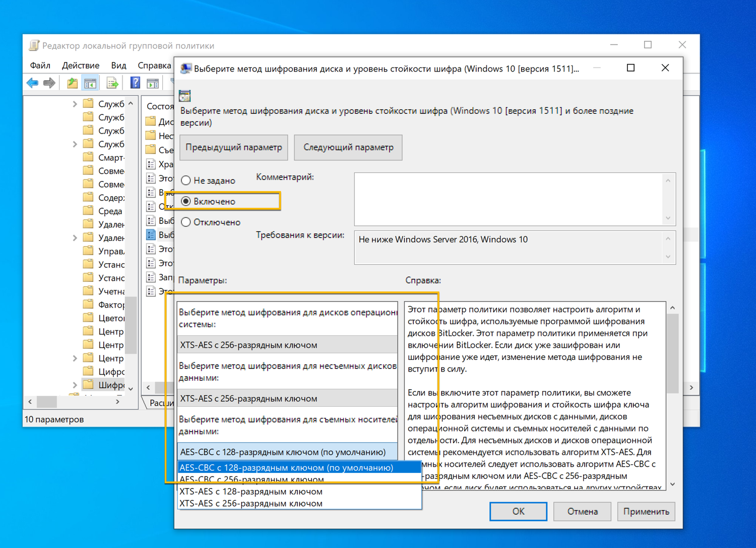Open the fixed data drive encryption method dropdown
Screen dimensions: 756x548
point(287,398)
